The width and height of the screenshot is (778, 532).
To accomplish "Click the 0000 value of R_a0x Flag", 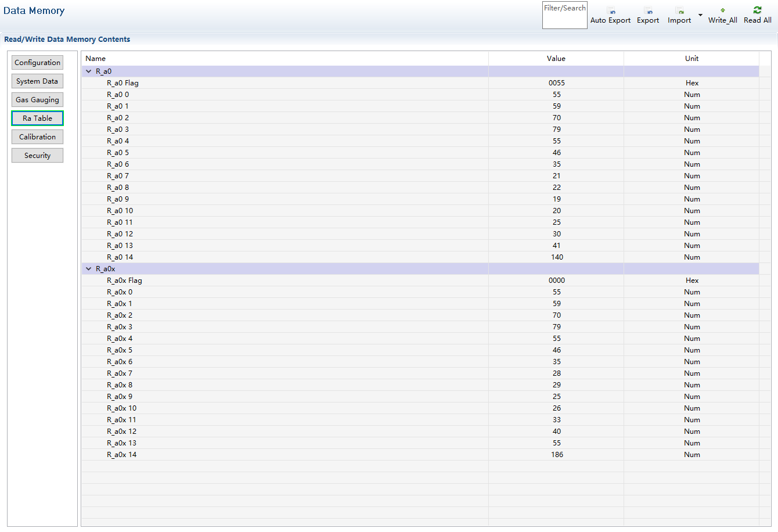I will click(557, 281).
